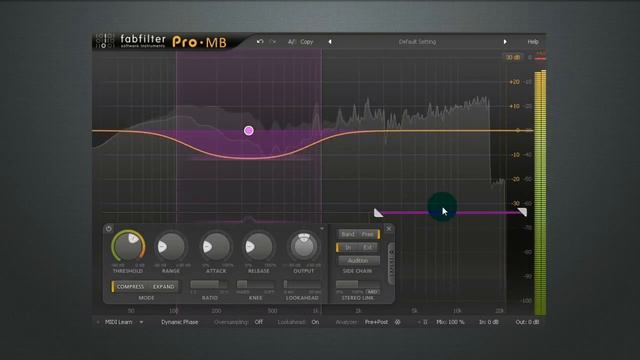Toggle the global Lookahead On setting
Viewport: 640px width, 360px height.
pos(315,322)
